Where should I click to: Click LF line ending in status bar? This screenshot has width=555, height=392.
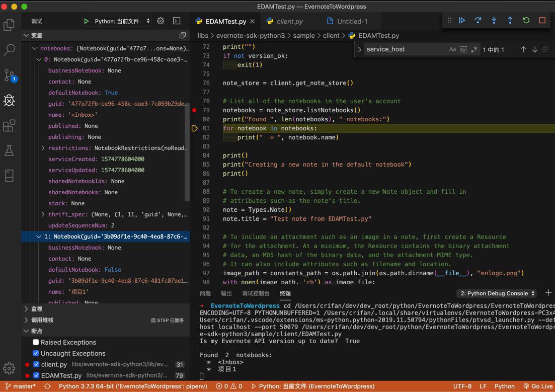pos(483,386)
